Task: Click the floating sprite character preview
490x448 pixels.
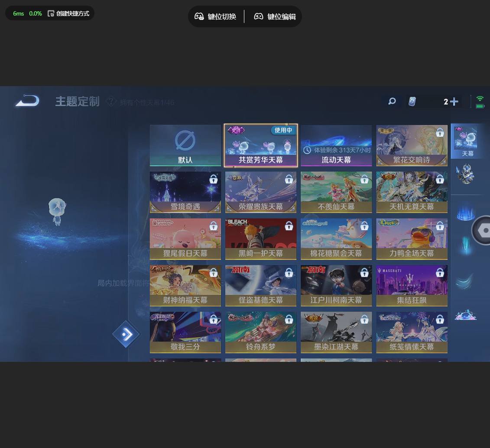Action: coord(57,211)
